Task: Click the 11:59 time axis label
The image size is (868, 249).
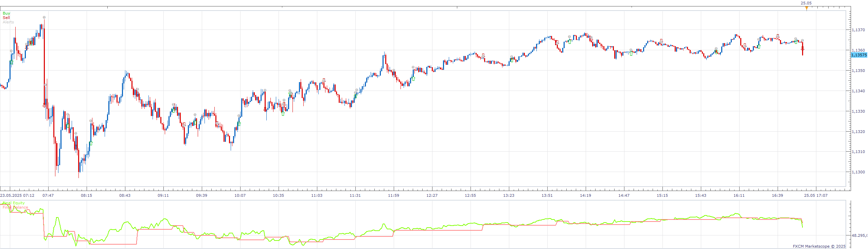Action: point(394,195)
